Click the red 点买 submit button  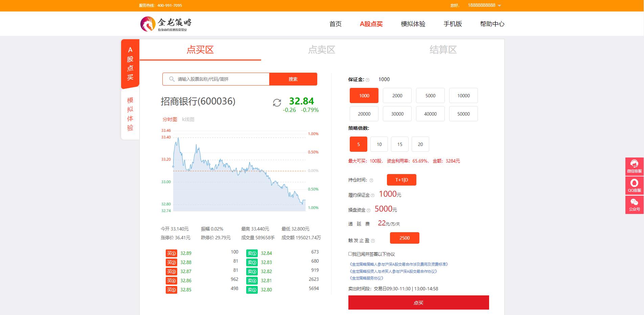(x=418, y=302)
